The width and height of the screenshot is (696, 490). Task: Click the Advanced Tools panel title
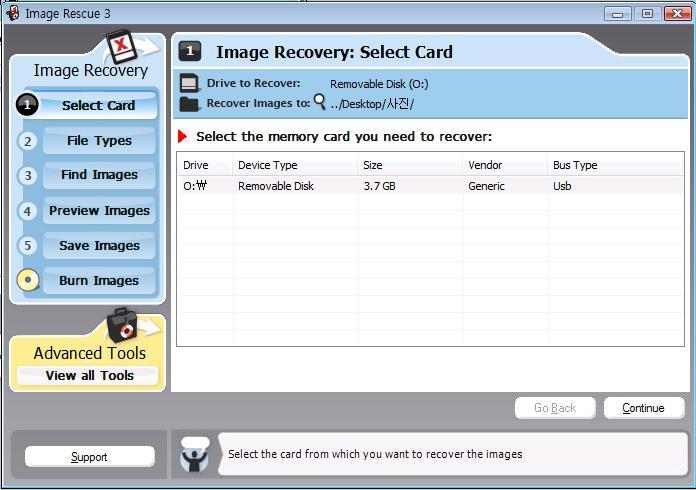[x=90, y=353]
